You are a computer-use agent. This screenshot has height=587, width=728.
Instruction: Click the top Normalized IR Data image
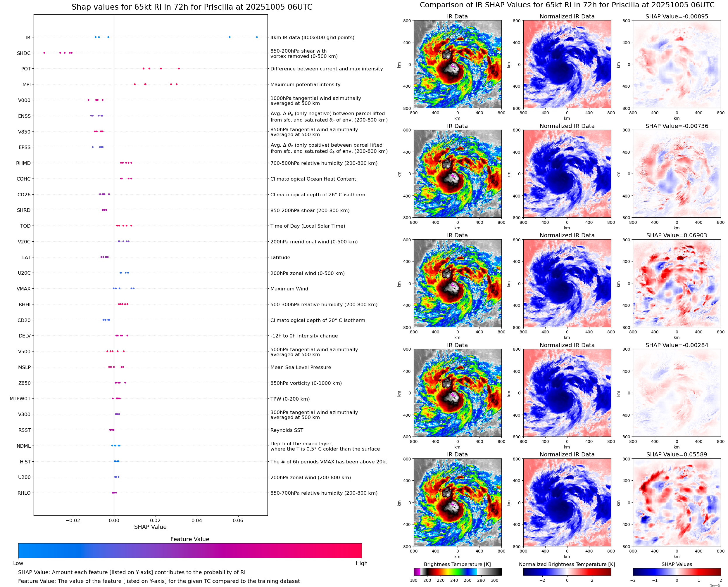567,64
